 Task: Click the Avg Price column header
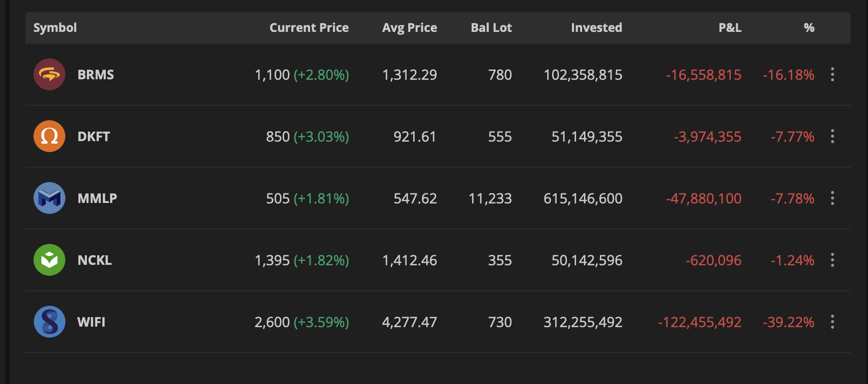click(409, 28)
